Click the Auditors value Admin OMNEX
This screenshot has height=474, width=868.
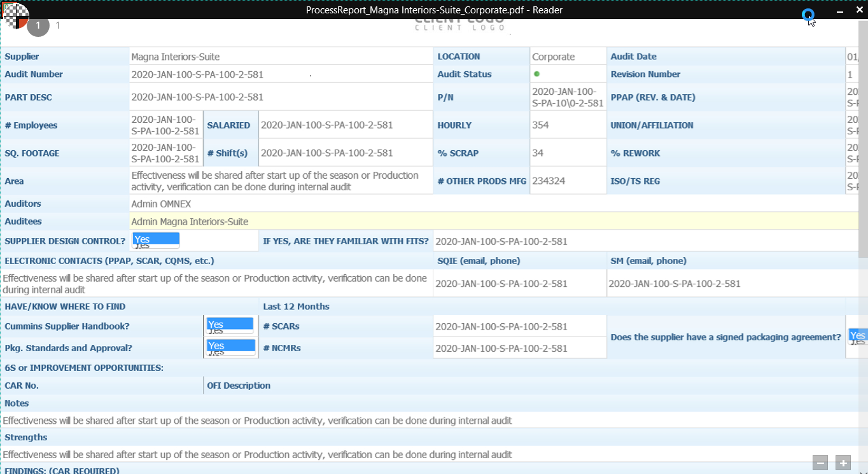[494, 204]
